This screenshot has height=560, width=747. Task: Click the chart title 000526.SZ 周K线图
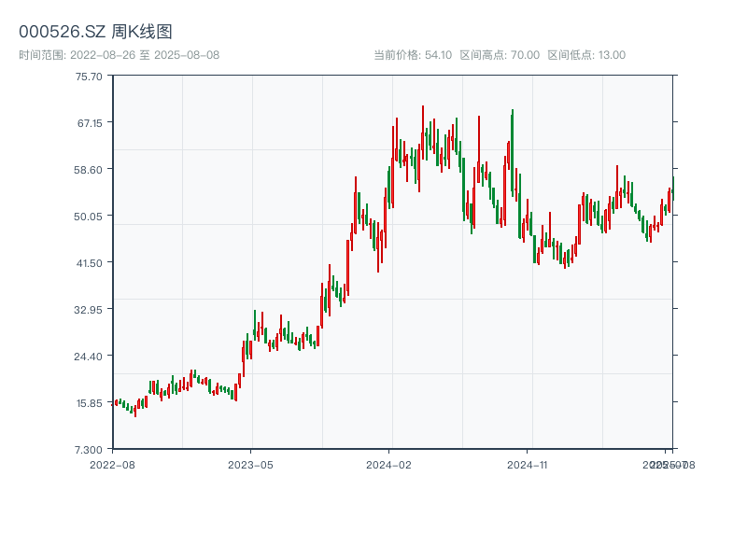[95, 32]
